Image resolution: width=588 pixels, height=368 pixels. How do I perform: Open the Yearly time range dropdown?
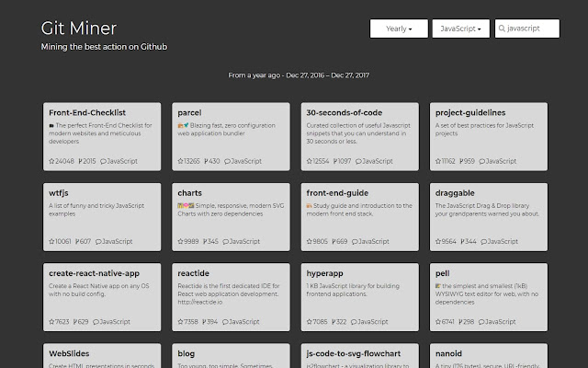tap(399, 29)
